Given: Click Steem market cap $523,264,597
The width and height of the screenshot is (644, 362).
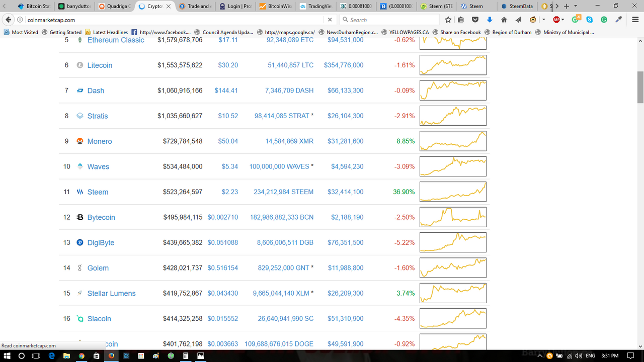Looking at the screenshot, I should pos(183,192).
